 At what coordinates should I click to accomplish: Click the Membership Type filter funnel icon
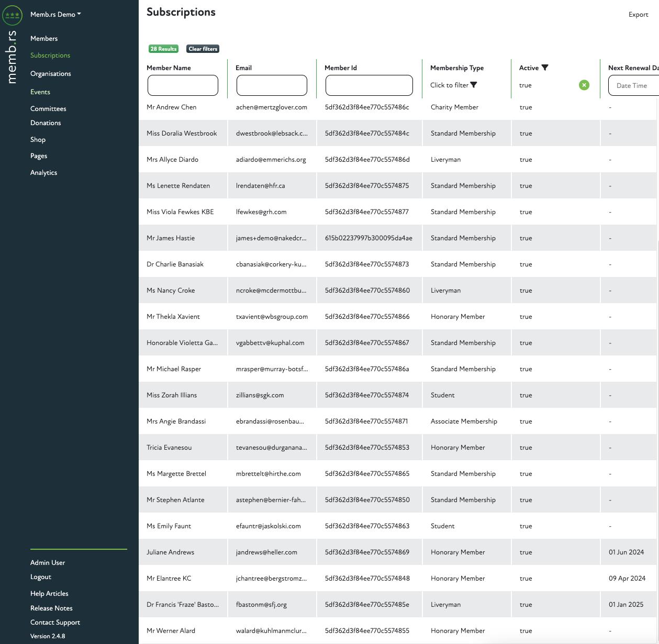pos(474,85)
